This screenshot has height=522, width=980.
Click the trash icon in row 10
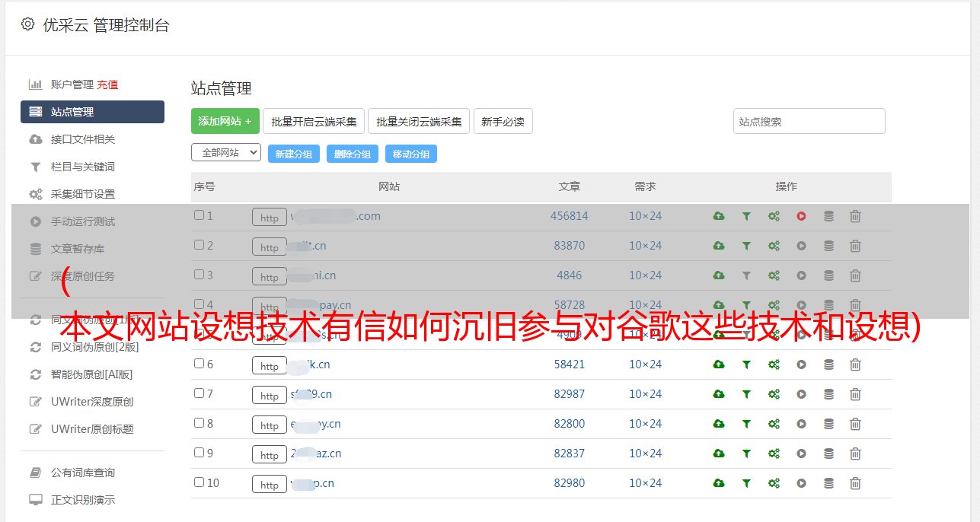click(x=855, y=483)
